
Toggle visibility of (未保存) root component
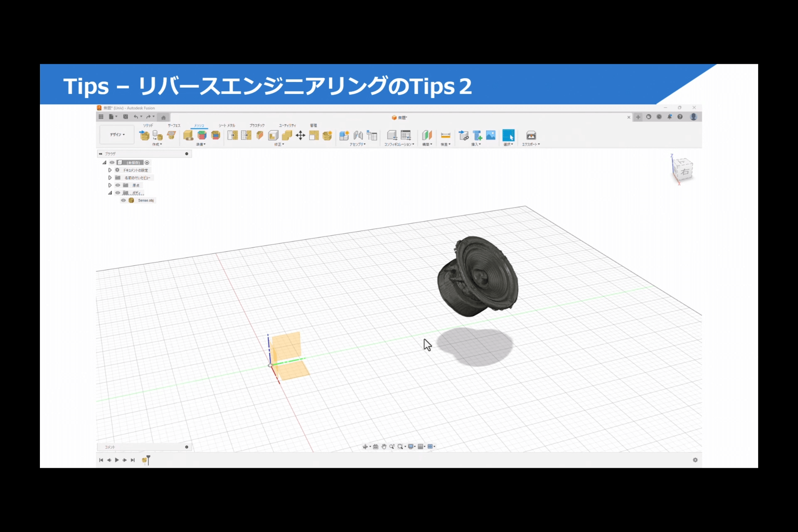coord(112,163)
